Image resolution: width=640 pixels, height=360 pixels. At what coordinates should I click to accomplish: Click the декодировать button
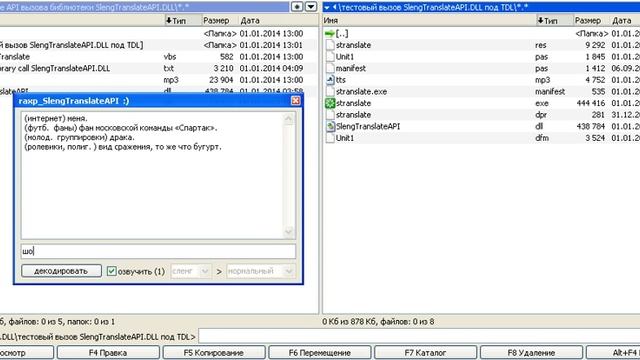coord(61,271)
